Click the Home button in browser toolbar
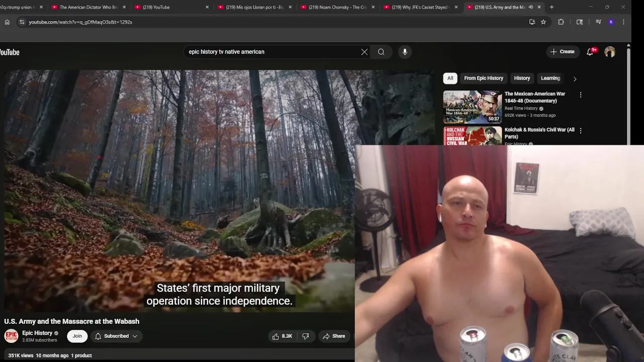Viewport: 644px width, 362px height. tap(7, 22)
